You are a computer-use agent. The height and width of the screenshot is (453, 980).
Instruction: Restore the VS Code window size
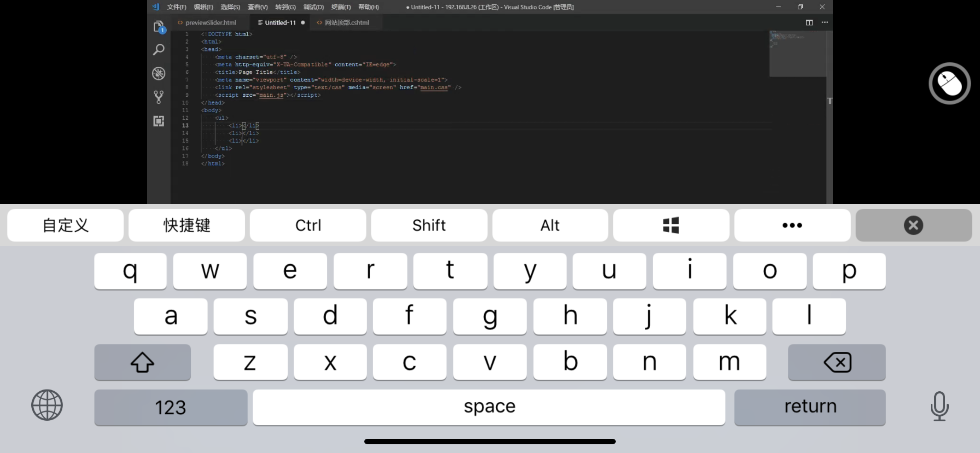[x=800, y=7]
